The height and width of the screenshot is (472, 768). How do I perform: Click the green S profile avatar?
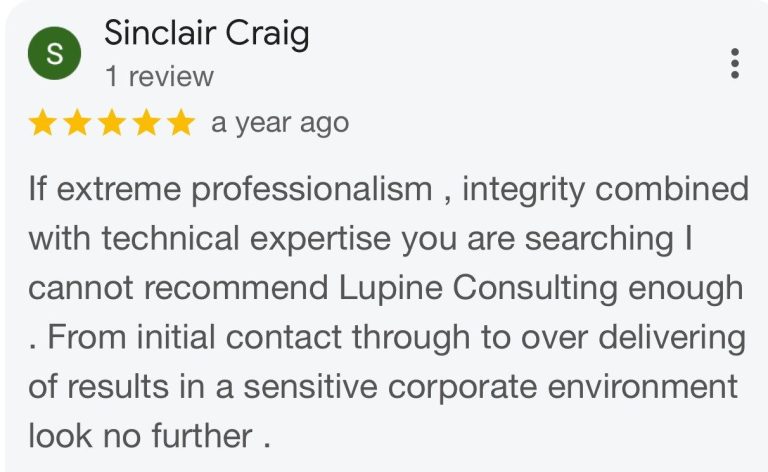[53, 56]
